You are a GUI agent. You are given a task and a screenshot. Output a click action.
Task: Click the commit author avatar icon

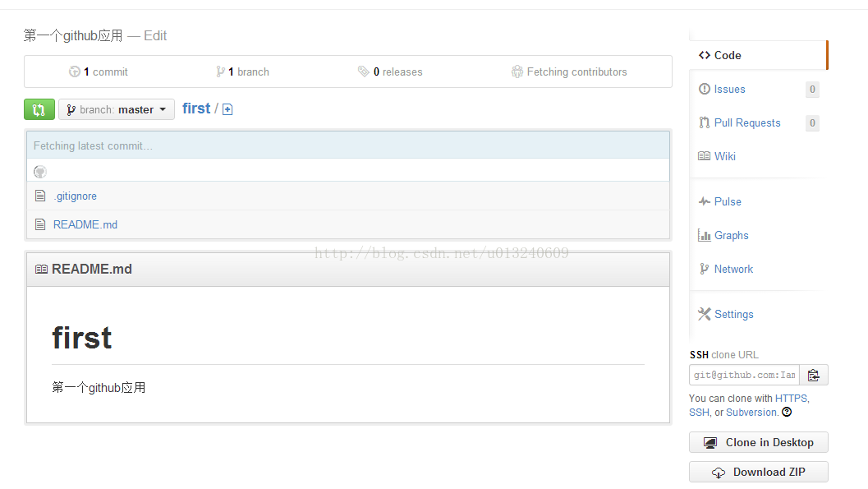40,172
